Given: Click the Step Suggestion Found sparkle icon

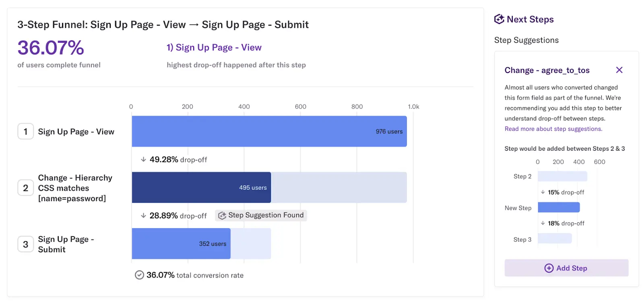Looking at the screenshot, I should point(222,216).
